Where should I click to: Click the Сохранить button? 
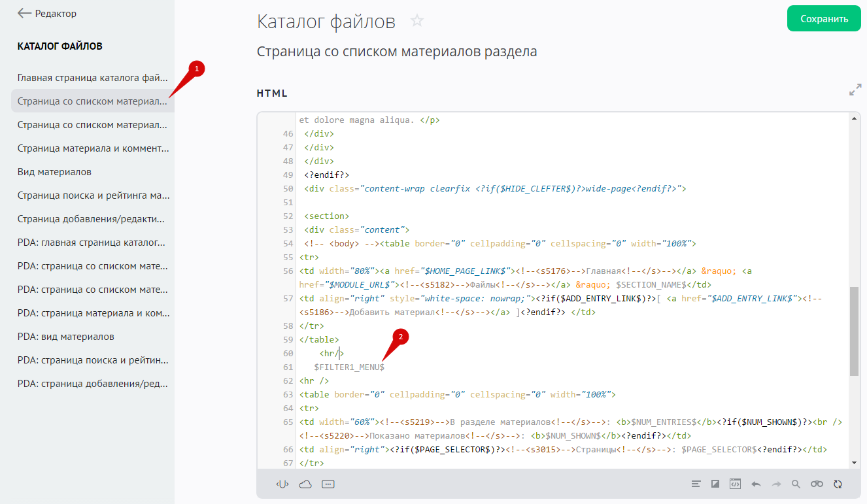tap(823, 18)
